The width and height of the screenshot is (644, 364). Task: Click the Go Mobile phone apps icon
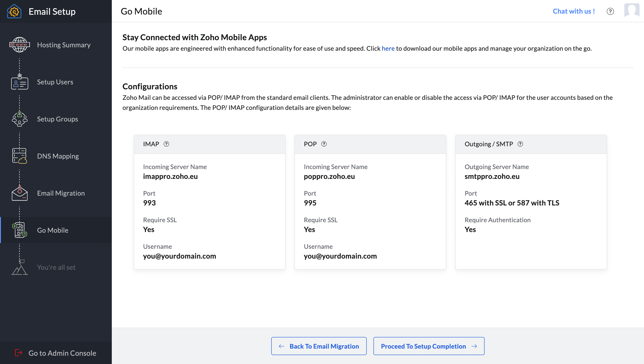pyautogui.click(x=19, y=230)
